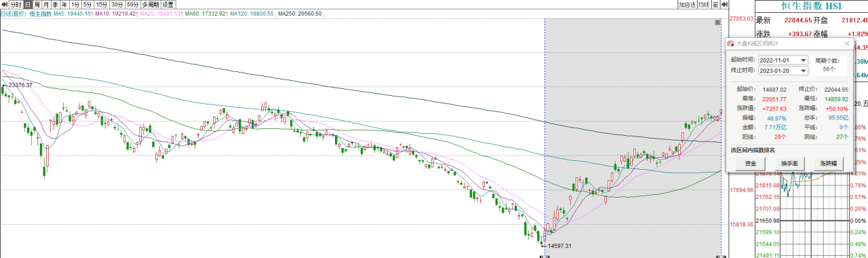Switch to 分时 intraday view
The image size is (868, 258).
(x=16, y=4)
